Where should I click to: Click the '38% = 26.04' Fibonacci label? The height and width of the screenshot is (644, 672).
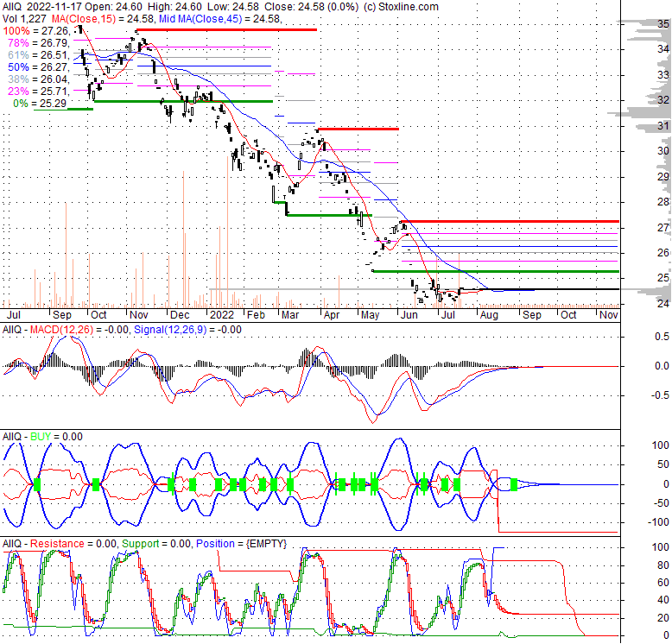point(38,79)
